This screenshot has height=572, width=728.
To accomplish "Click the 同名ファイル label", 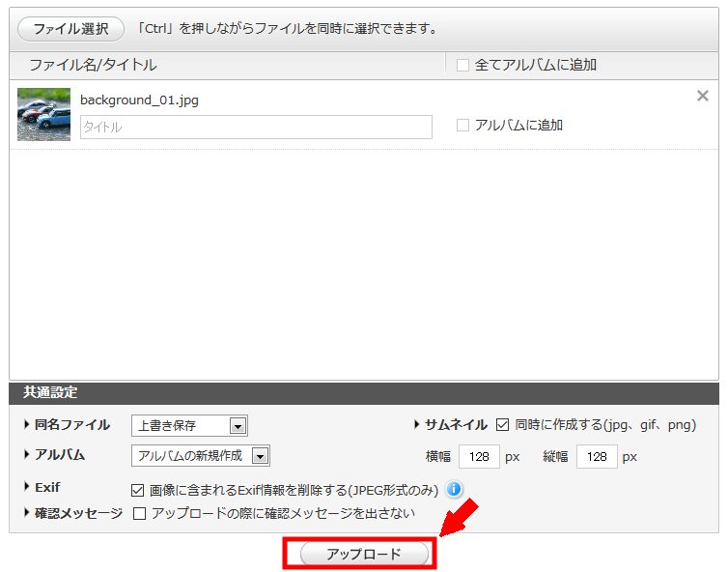I will 72,425.
